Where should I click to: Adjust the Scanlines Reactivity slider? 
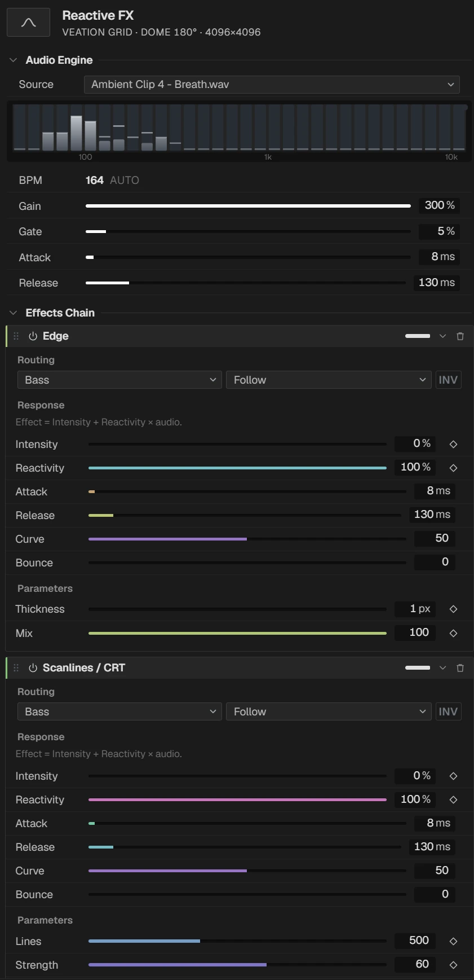pyautogui.click(x=237, y=799)
